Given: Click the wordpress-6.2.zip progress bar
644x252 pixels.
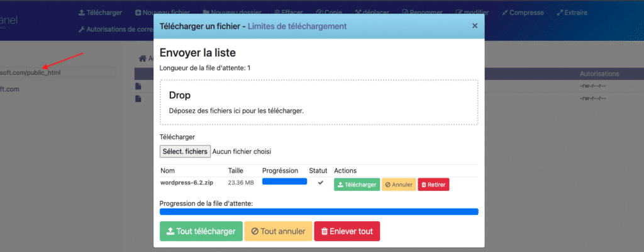Looking at the screenshot, I should tap(285, 181).
